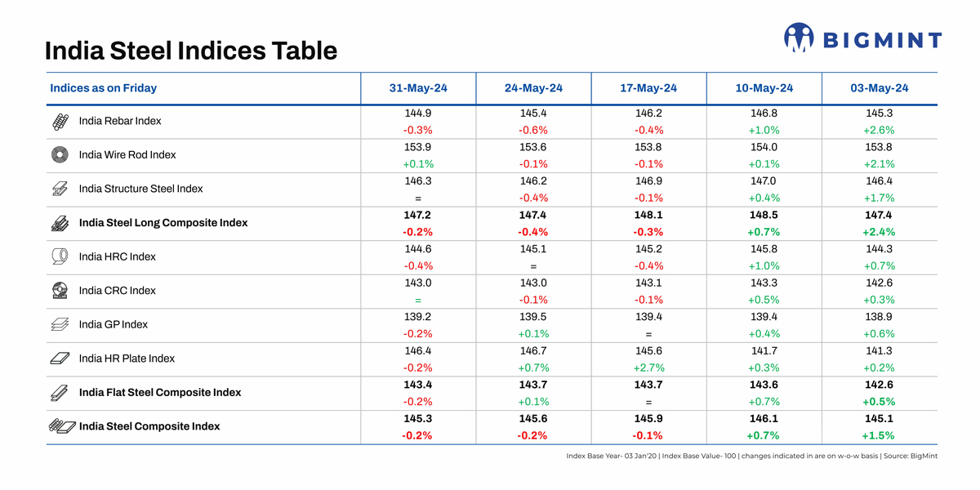Image resolution: width=980 pixels, height=490 pixels.
Task: Click the HR Plate Index icon
Action: [x=60, y=359]
